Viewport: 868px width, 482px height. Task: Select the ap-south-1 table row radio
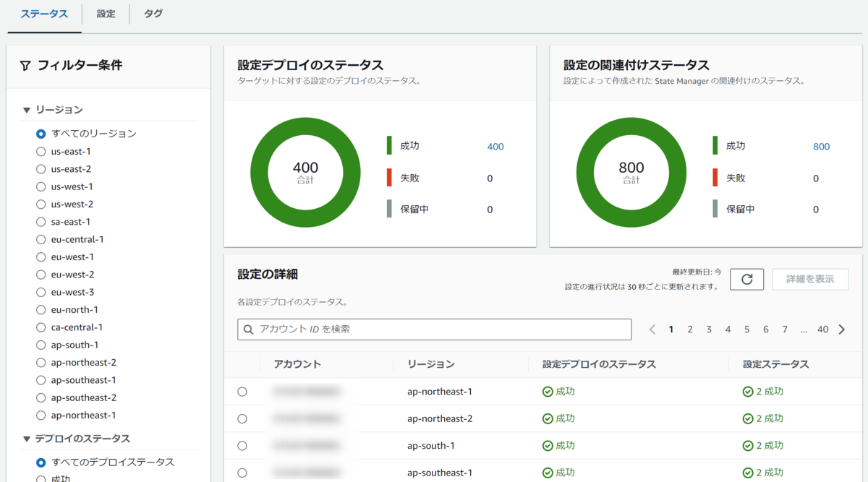tap(242, 446)
